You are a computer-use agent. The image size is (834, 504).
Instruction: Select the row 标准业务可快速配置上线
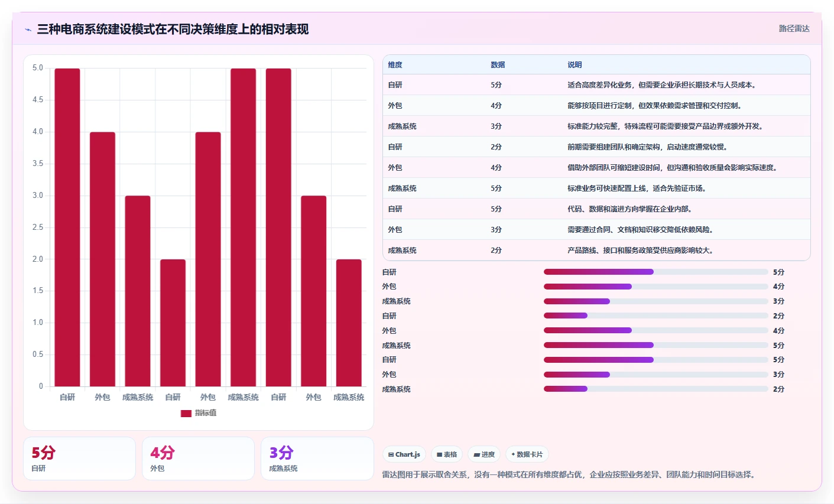click(x=596, y=188)
